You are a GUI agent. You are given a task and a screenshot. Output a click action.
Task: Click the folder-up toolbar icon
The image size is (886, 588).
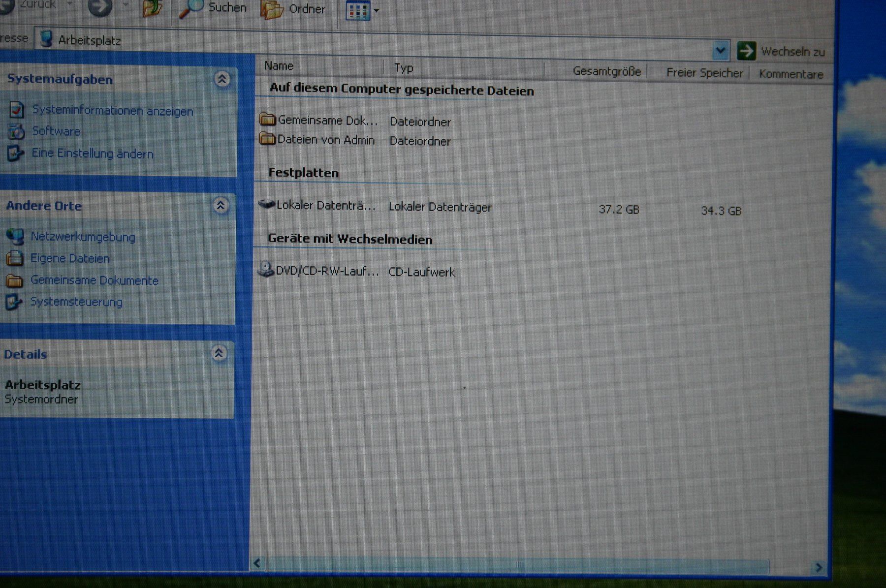click(152, 8)
